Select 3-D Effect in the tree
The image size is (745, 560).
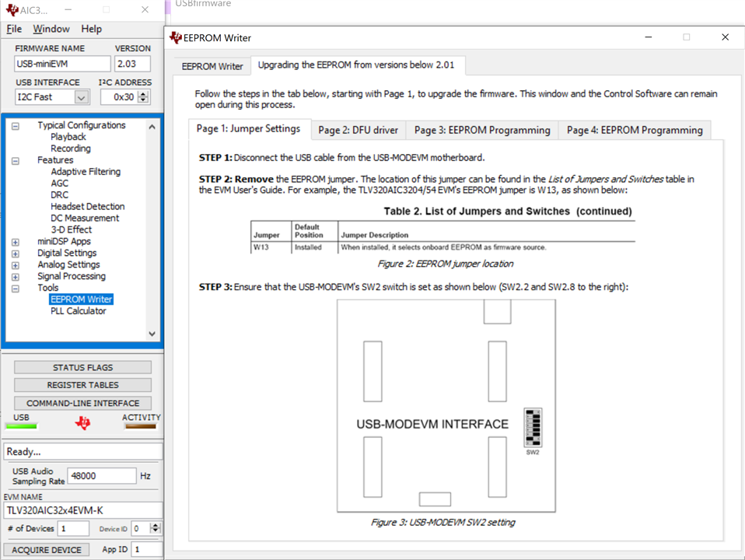pyautogui.click(x=72, y=229)
